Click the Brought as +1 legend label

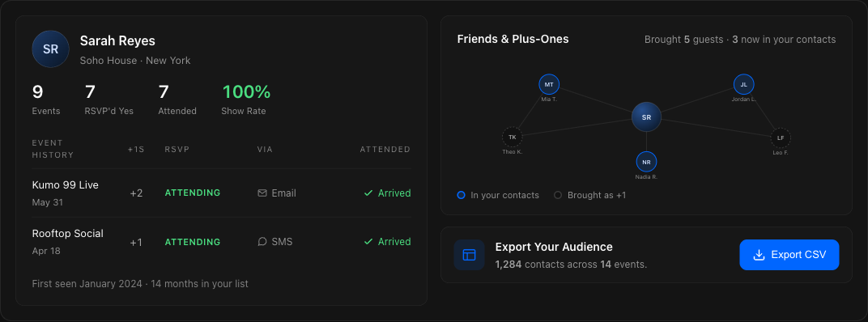click(597, 195)
